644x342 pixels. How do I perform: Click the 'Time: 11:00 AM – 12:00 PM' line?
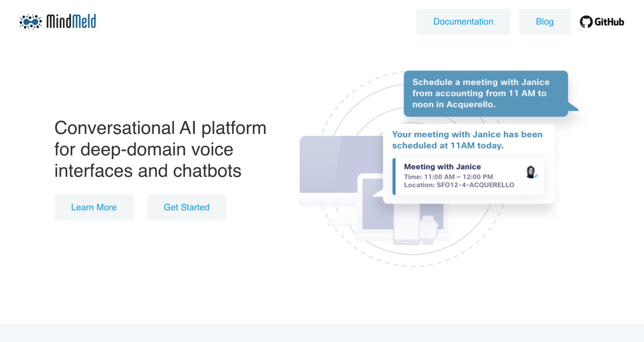pyautogui.click(x=448, y=177)
